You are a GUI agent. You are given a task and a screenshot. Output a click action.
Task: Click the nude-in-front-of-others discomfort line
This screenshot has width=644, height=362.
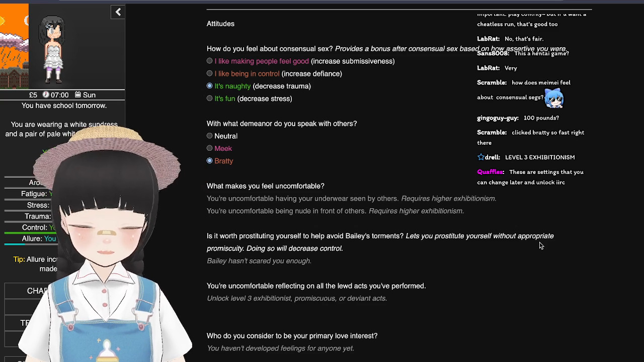(335, 211)
